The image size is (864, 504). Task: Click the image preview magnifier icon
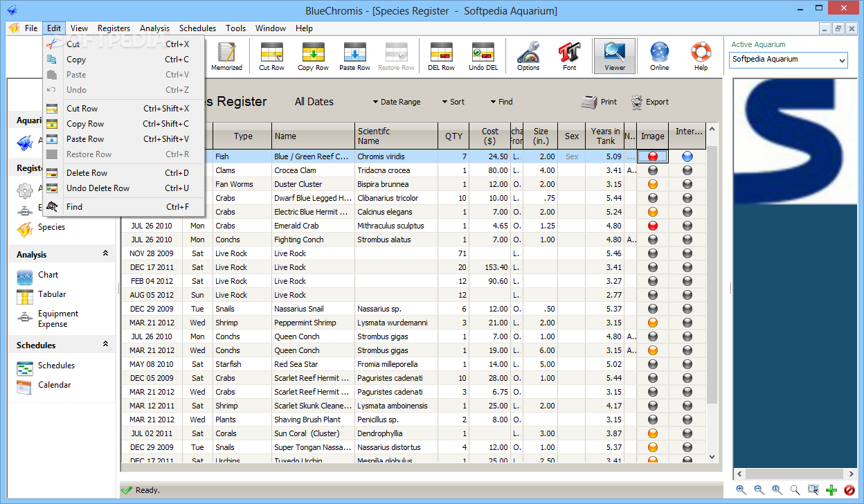(813, 490)
